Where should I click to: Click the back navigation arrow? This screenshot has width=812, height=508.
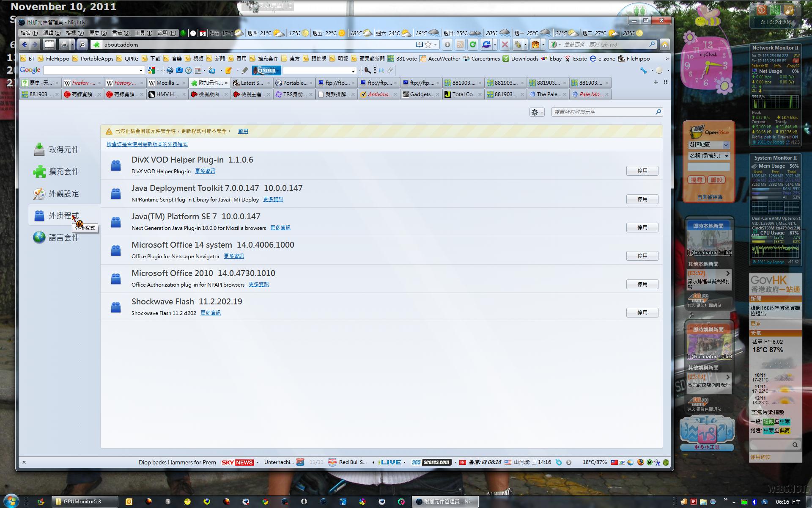tap(25, 44)
